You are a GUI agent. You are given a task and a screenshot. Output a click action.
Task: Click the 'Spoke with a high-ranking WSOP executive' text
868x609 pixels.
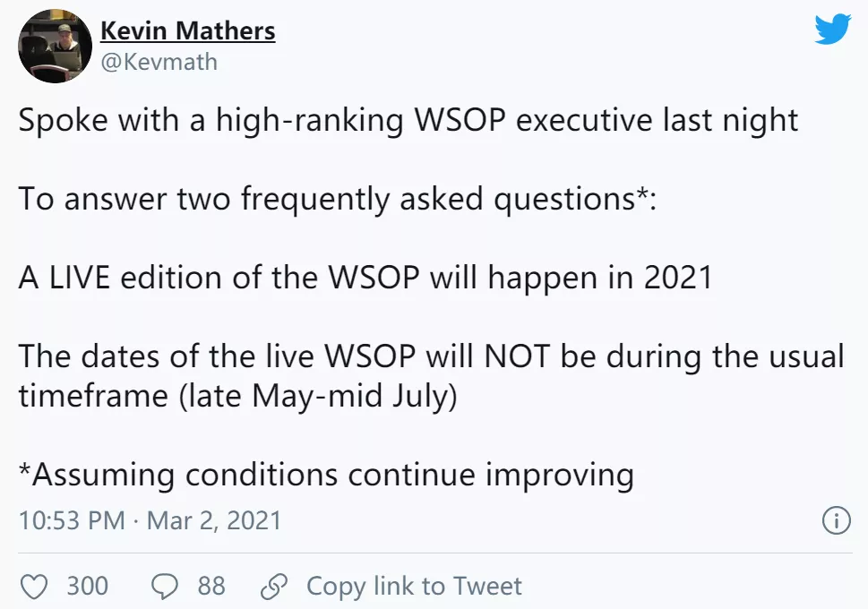tap(337, 120)
